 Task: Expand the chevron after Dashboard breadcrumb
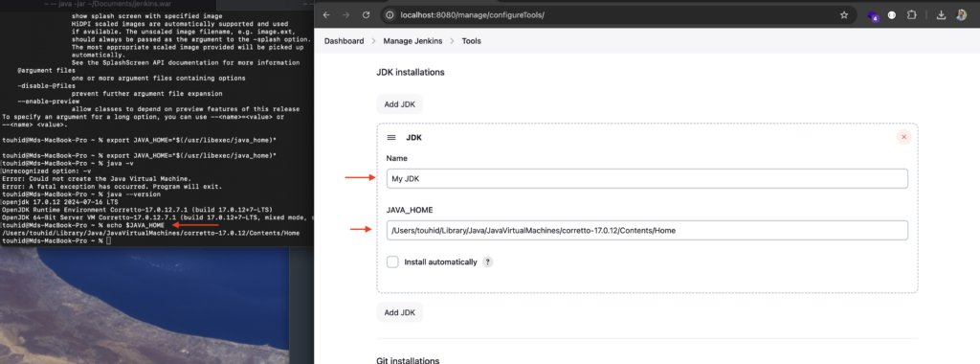(375, 41)
